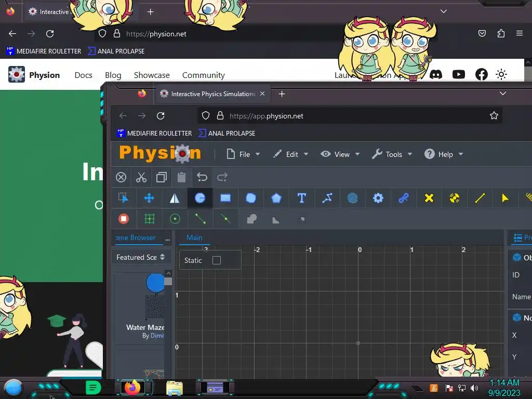Screen dimensions: 532x399
Task: Open the File Explorer taskbar icon
Action: [175, 388]
